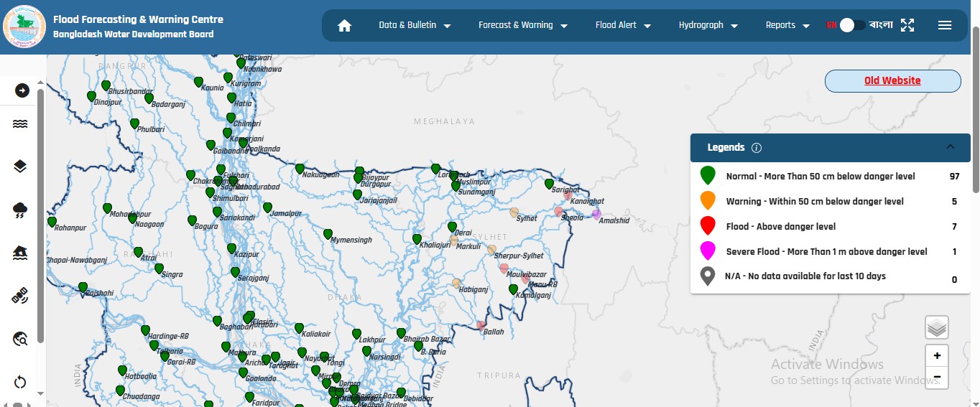
Task: Collapse the Legends panel with the chevron
Action: [950, 147]
